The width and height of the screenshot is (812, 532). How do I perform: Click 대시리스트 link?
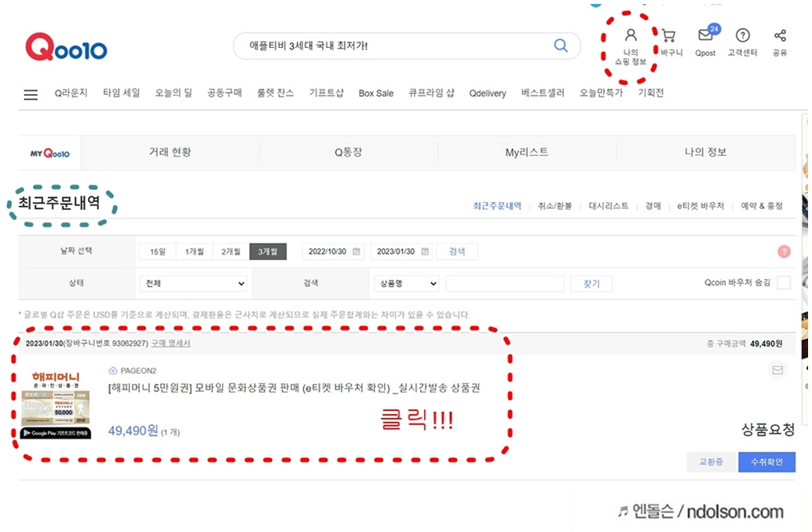[x=609, y=206]
